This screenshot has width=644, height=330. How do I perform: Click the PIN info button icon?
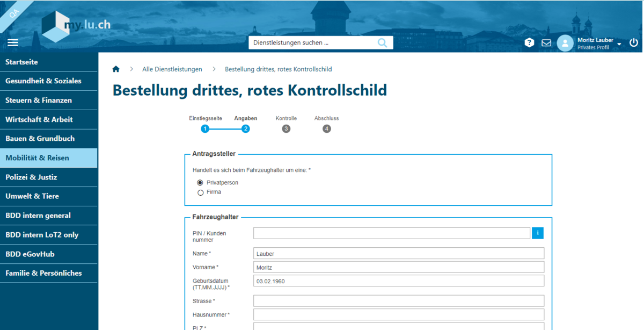coord(537,233)
